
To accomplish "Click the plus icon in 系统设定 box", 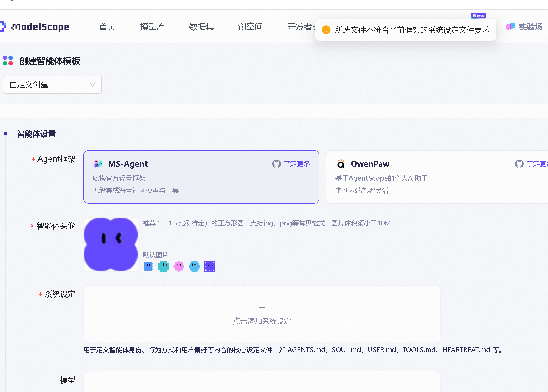I will [x=262, y=307].
